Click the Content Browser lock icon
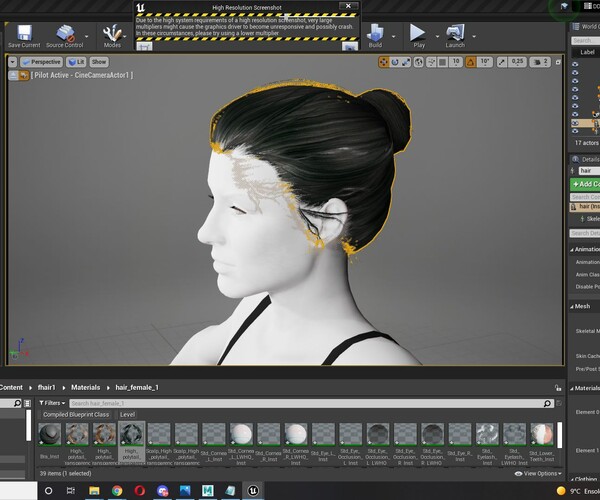 coord(558,388)
